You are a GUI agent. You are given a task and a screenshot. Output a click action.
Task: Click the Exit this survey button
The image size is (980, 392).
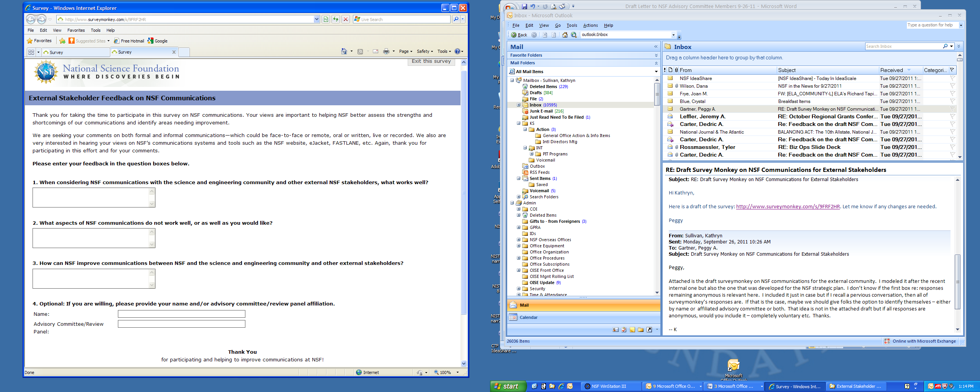click(x=431, y=62)
